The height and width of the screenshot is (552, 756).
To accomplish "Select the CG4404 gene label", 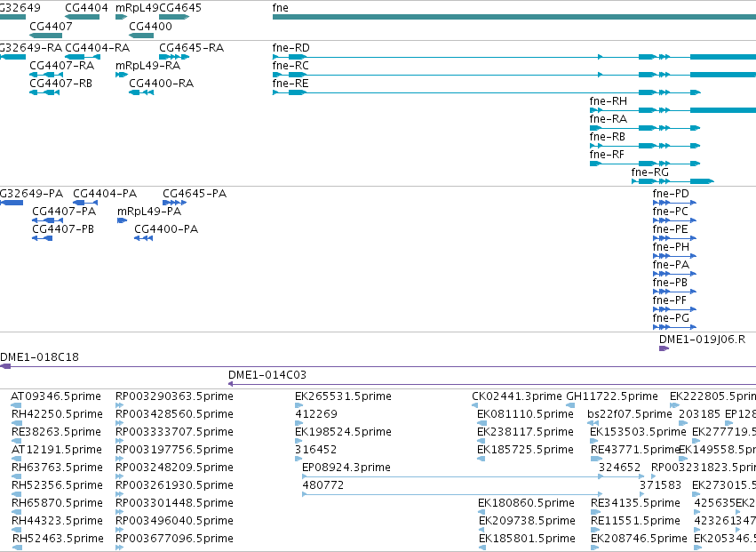I will click(x=86, y=8).
